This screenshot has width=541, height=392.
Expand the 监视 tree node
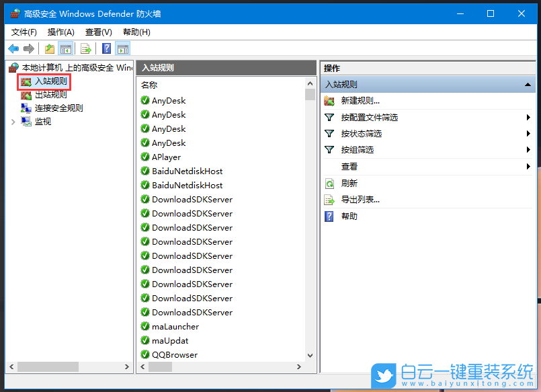(x=12, y=122)
